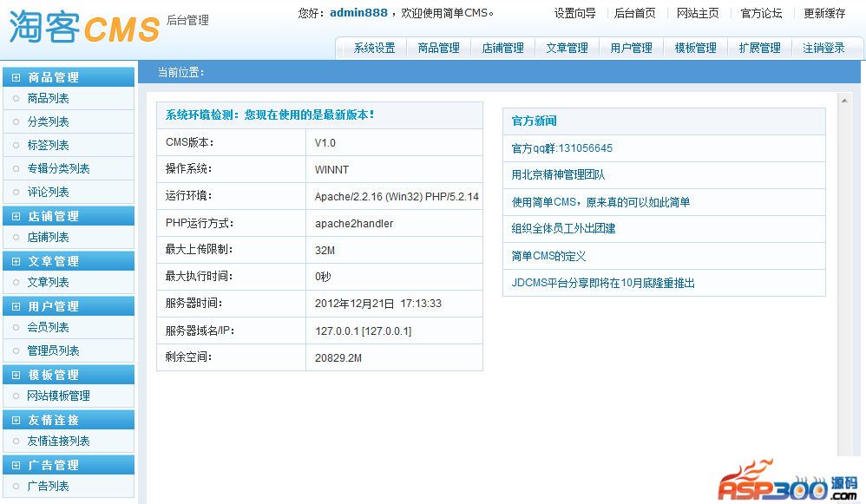Visit 网站主页 link
Viewport: 866px width, 504px height.
(x=699, y=13)
